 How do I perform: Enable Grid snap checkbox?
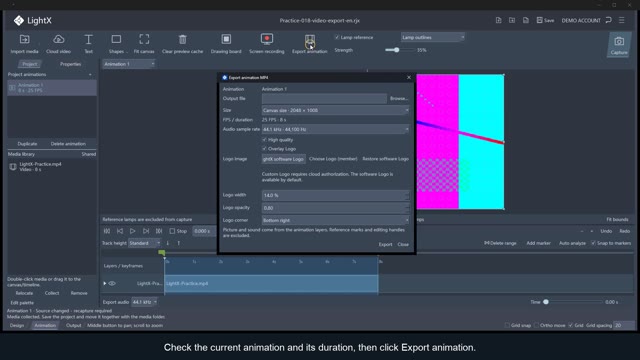pos(507,325)
